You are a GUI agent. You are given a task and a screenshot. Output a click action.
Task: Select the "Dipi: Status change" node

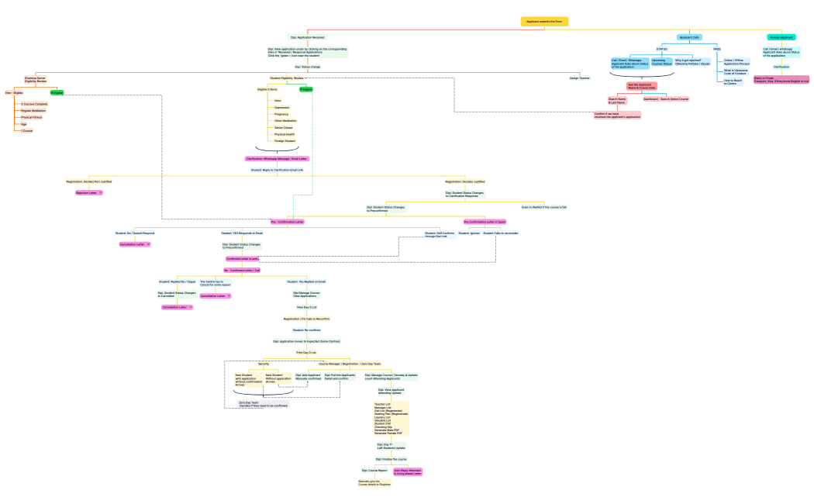pos(308,67)
